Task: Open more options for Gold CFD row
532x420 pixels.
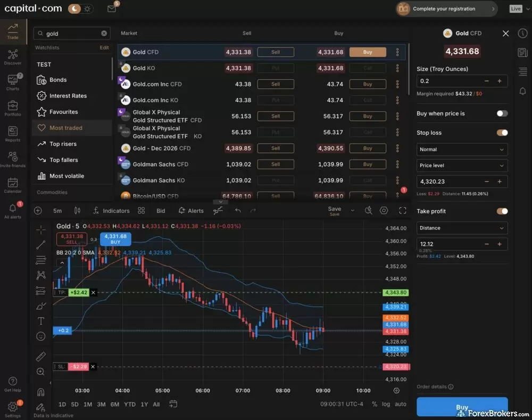Action: (397, 52)
